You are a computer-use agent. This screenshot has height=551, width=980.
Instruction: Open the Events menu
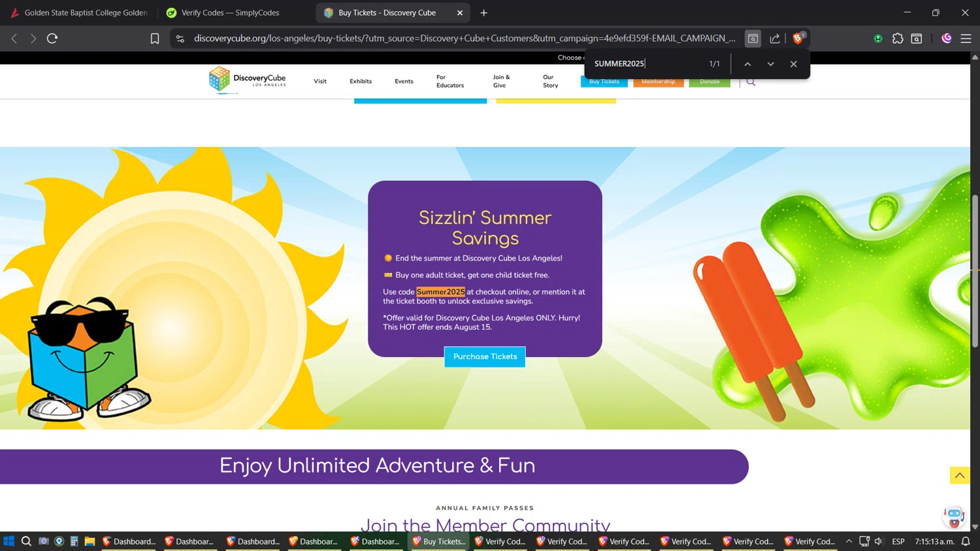tap(404, 82)
